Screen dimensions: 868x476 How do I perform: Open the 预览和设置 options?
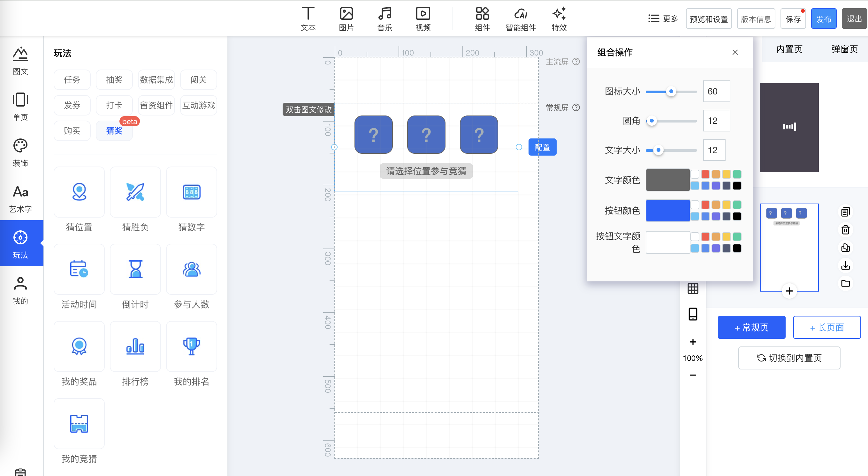click(708, 19)
